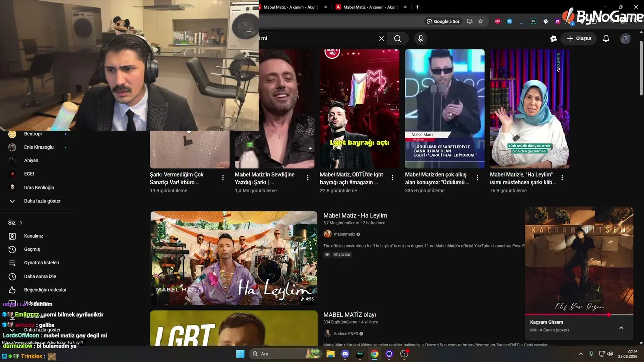The width and height of the screenshot is (644, 362).
Task: Open options for Ha Leylim müstehcen short
Action: (562, 178)
